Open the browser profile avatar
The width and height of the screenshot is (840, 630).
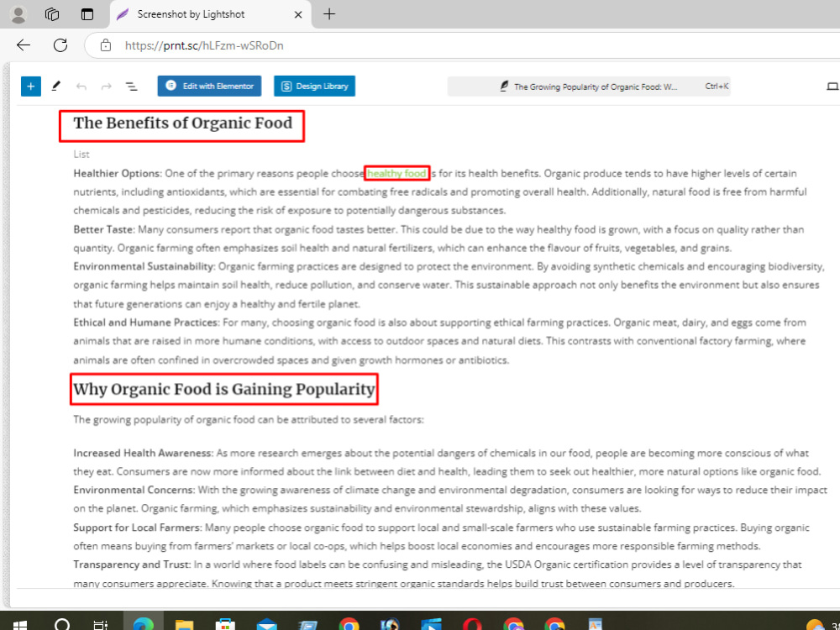point(18,14)
